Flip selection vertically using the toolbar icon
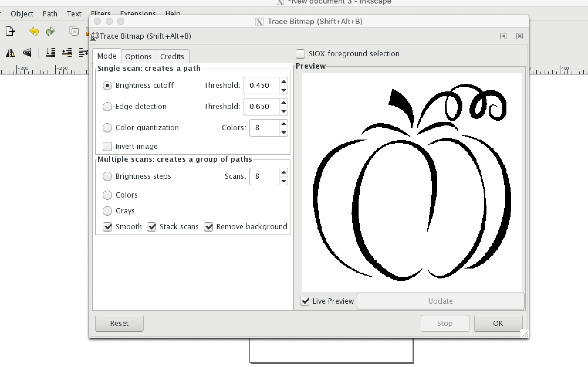This screenshot has height=367, width=588. click(27, 53)
